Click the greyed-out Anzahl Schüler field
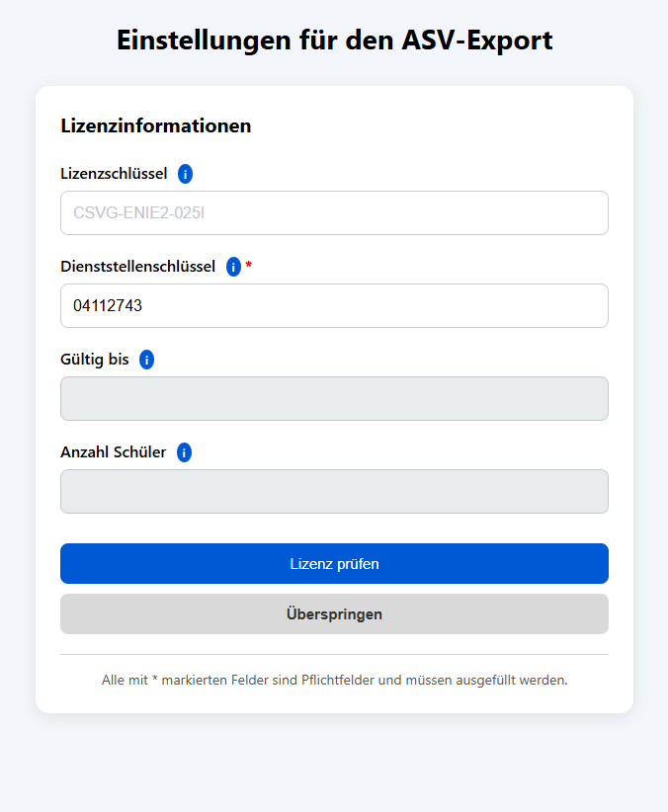This screenshot has height=812, width=668. point(334,491)
